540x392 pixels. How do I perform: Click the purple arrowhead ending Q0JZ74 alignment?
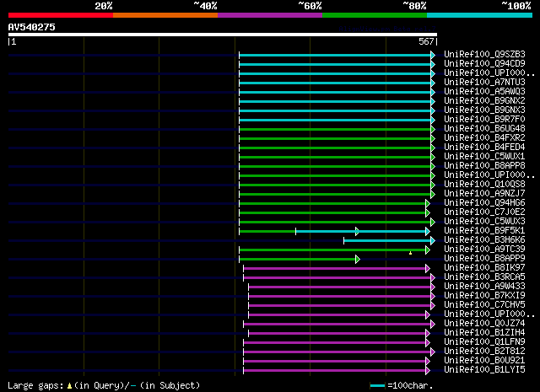click(x=433, y=325)
